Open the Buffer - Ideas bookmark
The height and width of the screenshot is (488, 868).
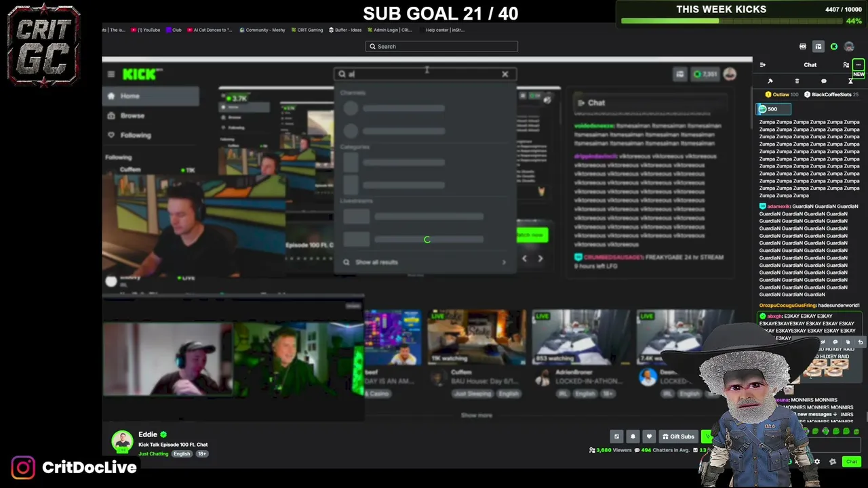coord(345,30)
